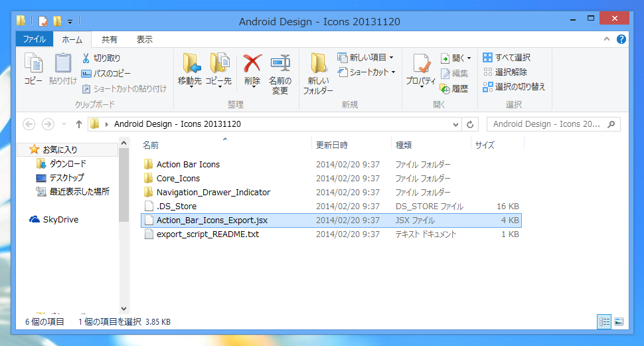This screenshot has height=346, width=644.
Task: Click the quick access New folder icon
Action: coord(57,21)
